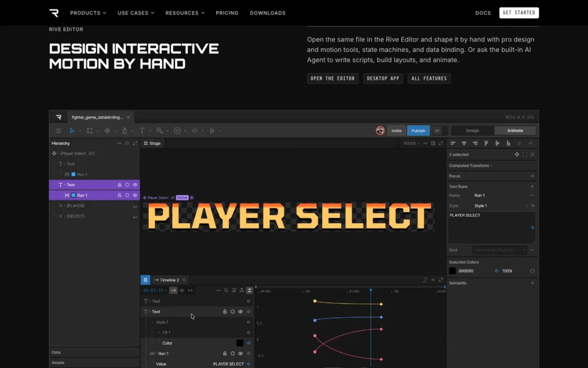Open the Use Cases dropdown in the header

[x=136, y=13]
